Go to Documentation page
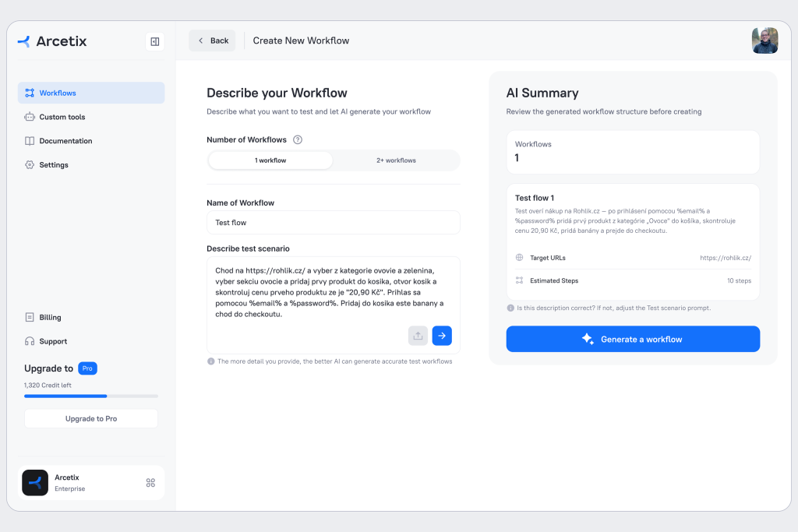This screenshot has height=532, width=798. (65, 141)
